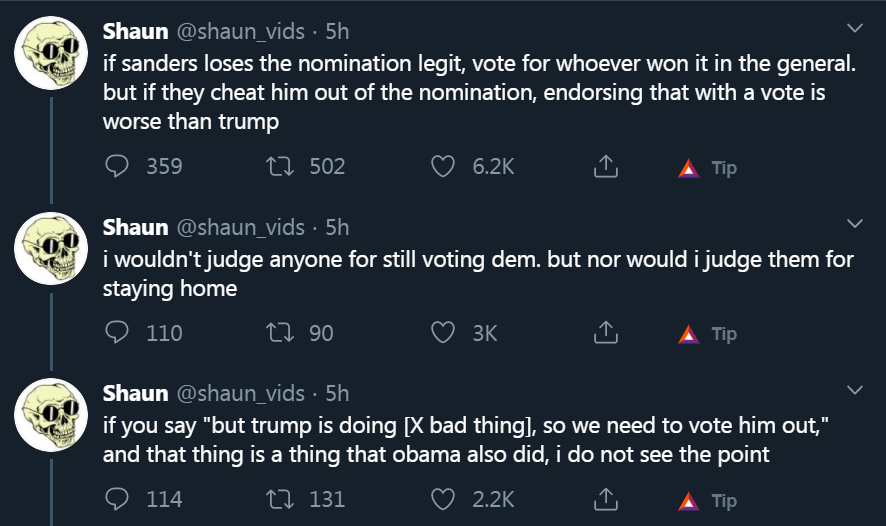This screenshot has height=526, width=886.
Task: Retweet the first tweet with 502 retweets
Action: [280, 166]
